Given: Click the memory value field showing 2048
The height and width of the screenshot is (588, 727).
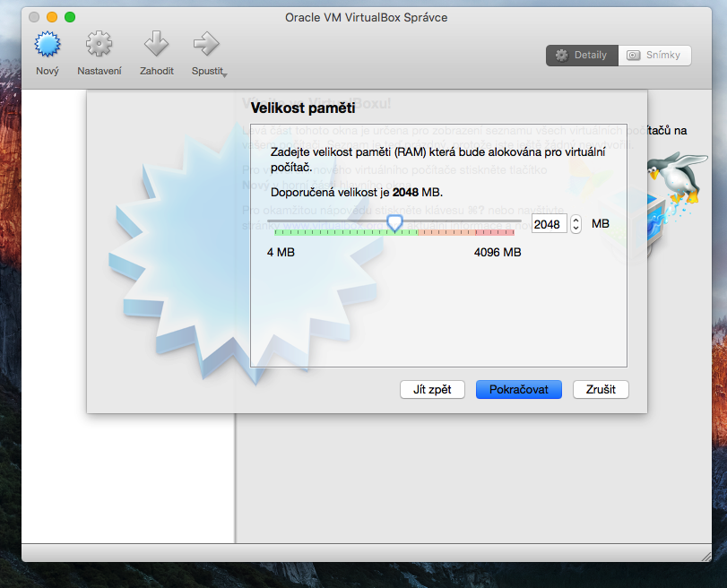Looking at the screenshot, I should coord(548,224).
